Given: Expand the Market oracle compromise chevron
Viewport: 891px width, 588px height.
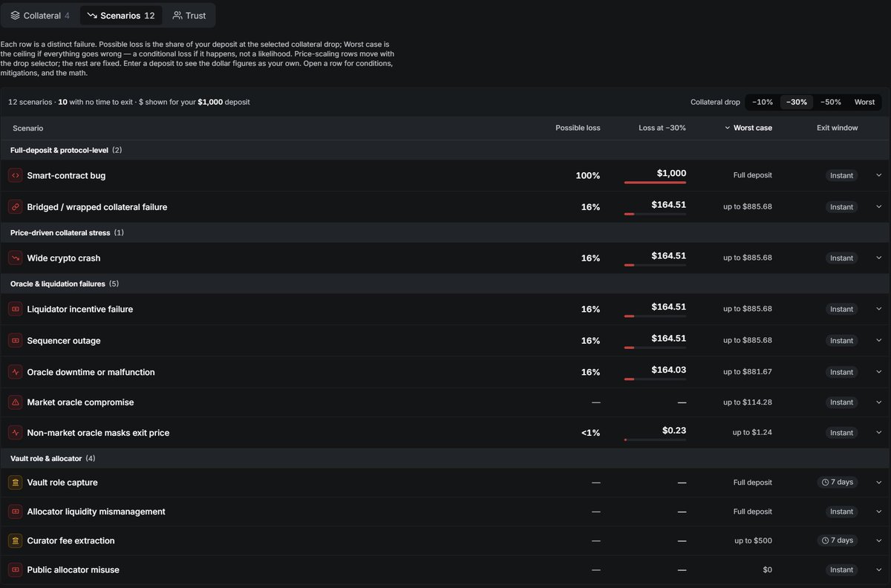Looking at the screenshot, I should click(878, 402).
